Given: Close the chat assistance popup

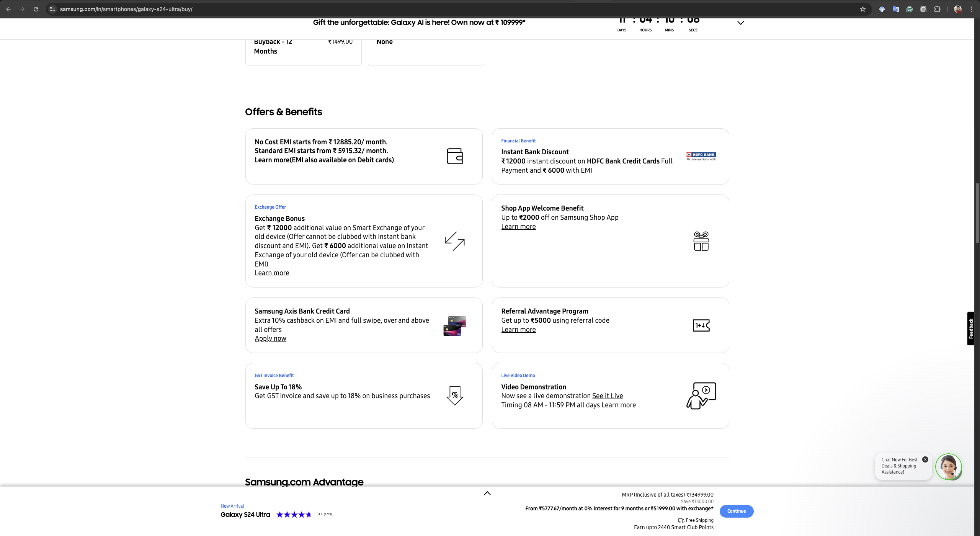Looking at the screenshot, I should 925,459.
